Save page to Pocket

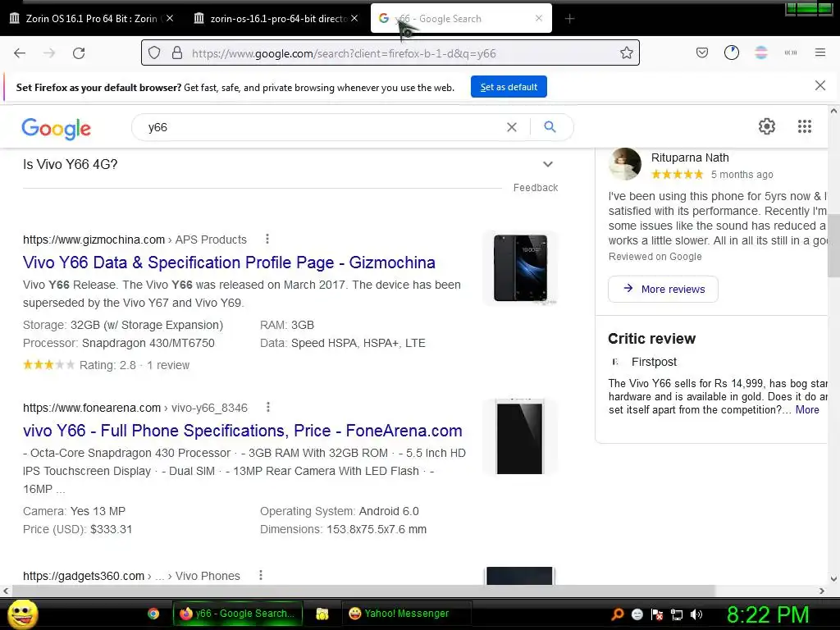click(x=702, y=52)
